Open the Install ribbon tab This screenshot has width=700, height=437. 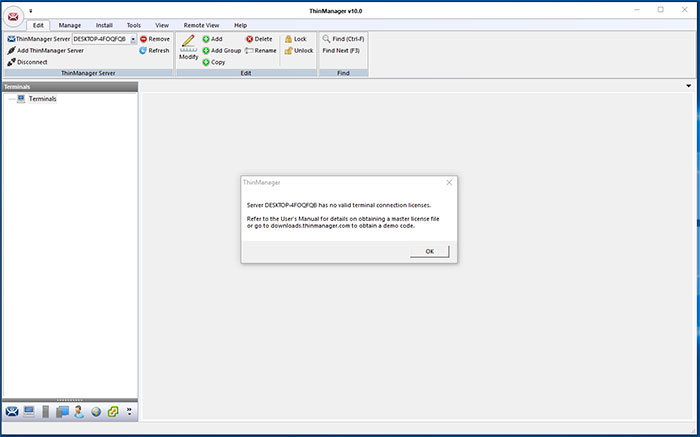pos(104,25)
